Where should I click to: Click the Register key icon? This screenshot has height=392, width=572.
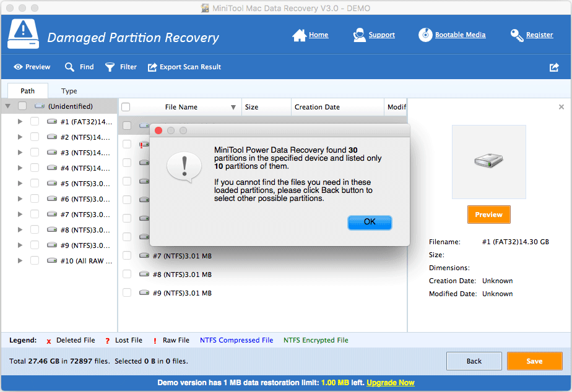coord(517,35)
